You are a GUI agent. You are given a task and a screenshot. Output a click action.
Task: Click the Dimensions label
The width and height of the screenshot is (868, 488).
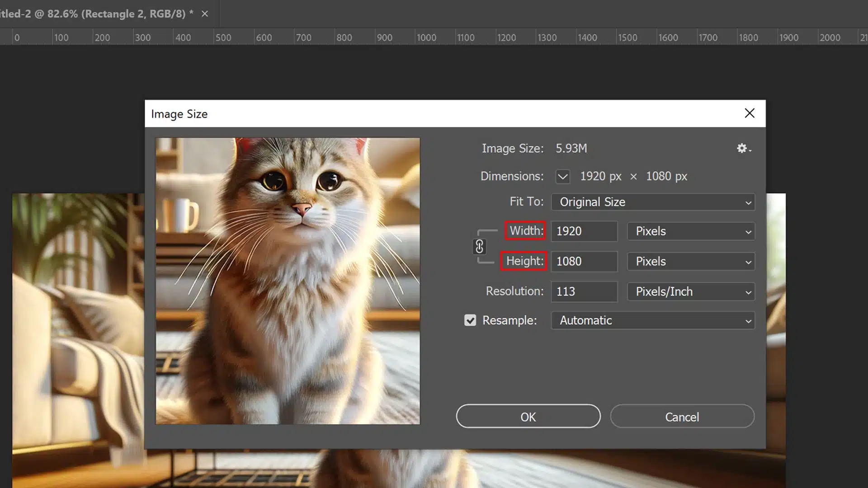point(512,176)
